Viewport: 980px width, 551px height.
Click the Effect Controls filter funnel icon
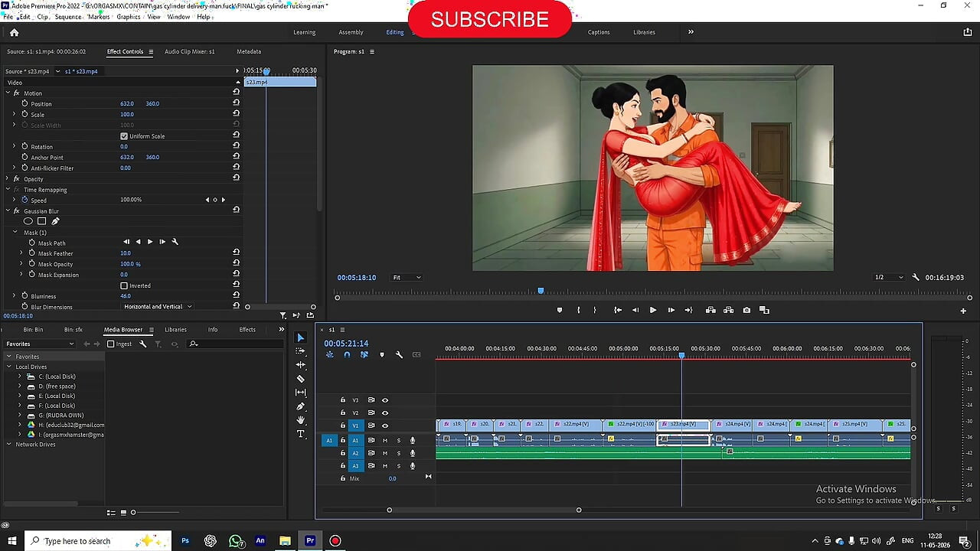(x=283, y=315)
